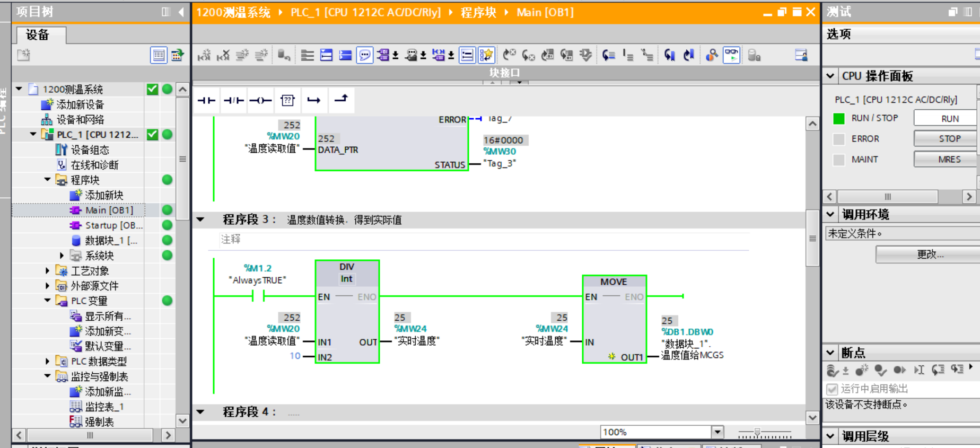Close all networks toolbar icon
980x448 pixels.
click(345, 55)
